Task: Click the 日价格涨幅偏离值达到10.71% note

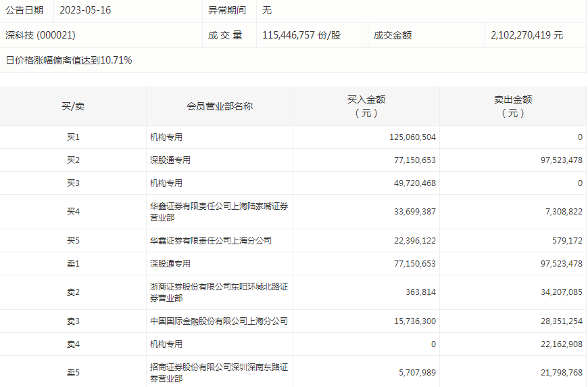Action: [x=69, y=60]
